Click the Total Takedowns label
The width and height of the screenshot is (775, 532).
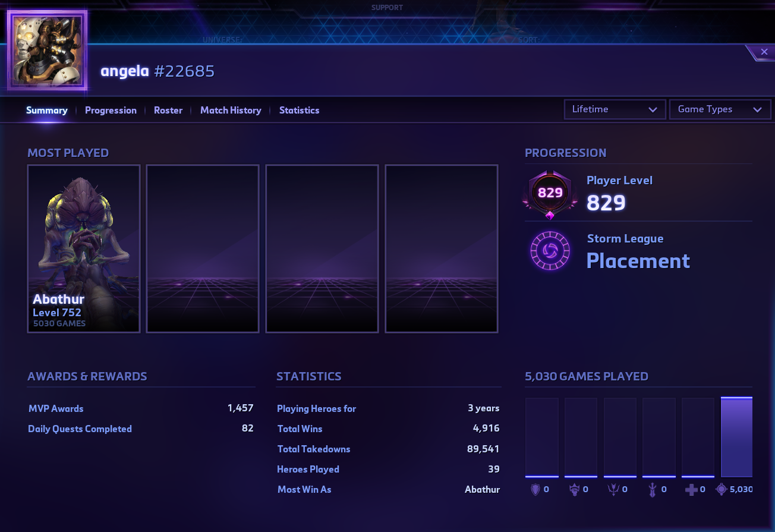[x=314, y=449]
